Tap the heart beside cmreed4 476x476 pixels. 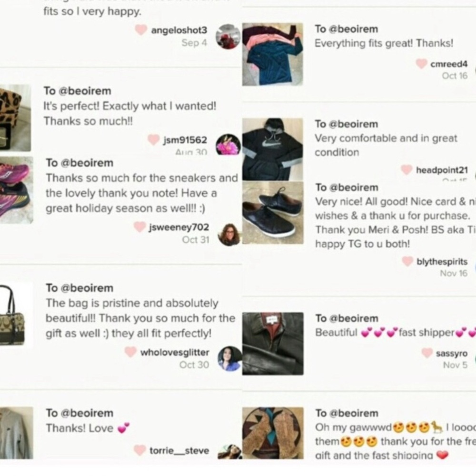pyautogui.click(x=421, y=63)
